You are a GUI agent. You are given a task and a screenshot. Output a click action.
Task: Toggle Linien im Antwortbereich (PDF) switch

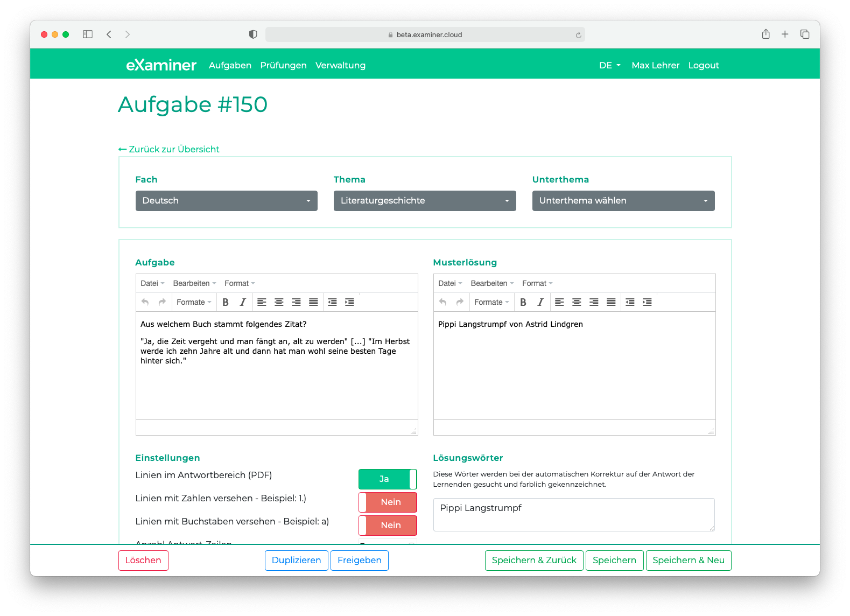click(388, 479)
